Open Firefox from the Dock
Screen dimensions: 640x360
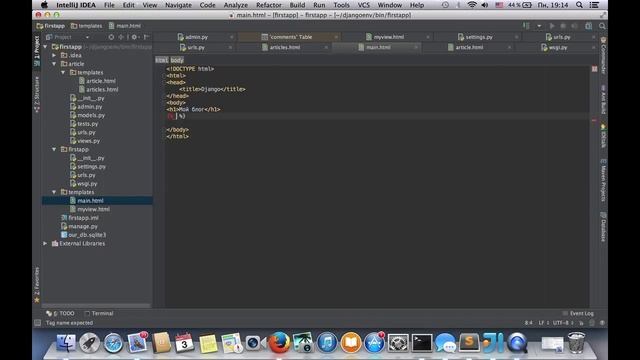click(279, 342)
